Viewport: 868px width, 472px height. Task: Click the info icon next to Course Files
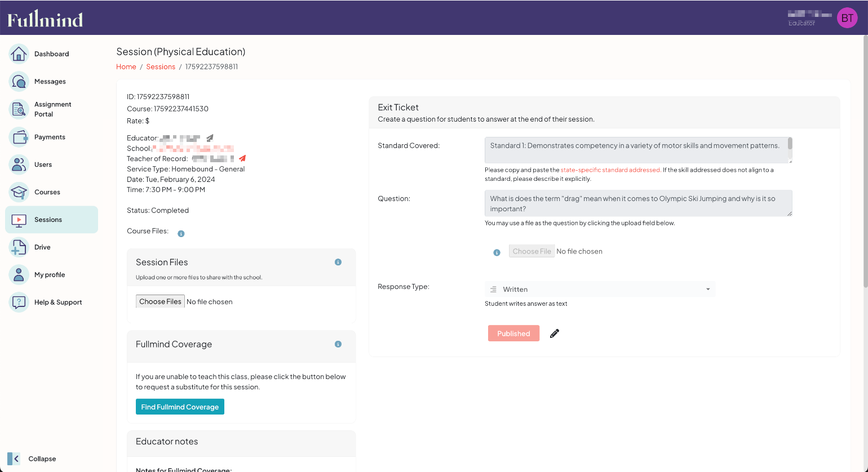click(x=181, y=234)
